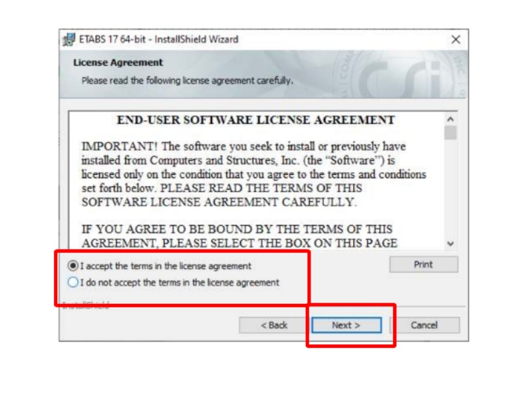Click the ETABS installer icon in title bar

coord(69,40)
